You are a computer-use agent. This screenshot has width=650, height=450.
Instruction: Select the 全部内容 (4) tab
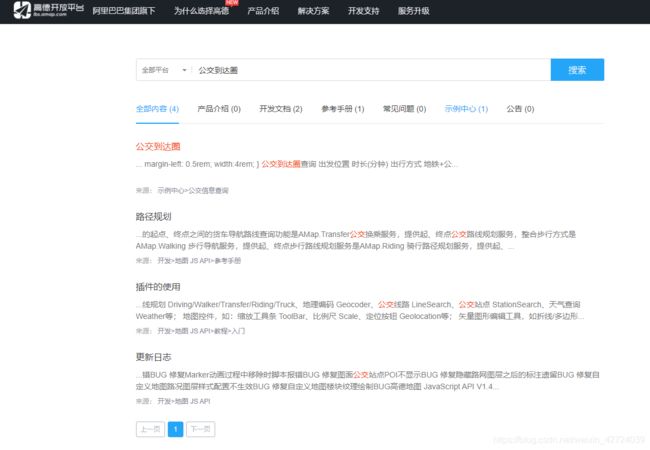pyautogui.click(x=157, y=109)
